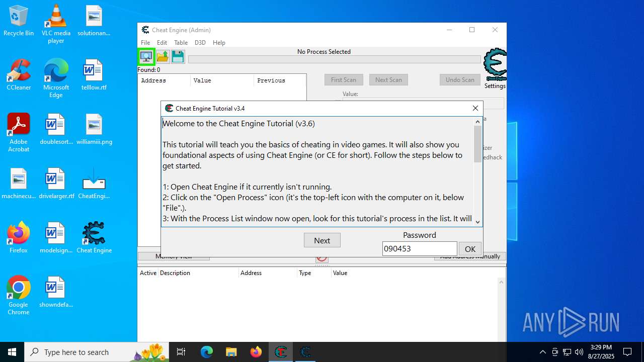The image size is (644, 362).
Task: Click the Description column header in the address table
Action: pos(198,273)
